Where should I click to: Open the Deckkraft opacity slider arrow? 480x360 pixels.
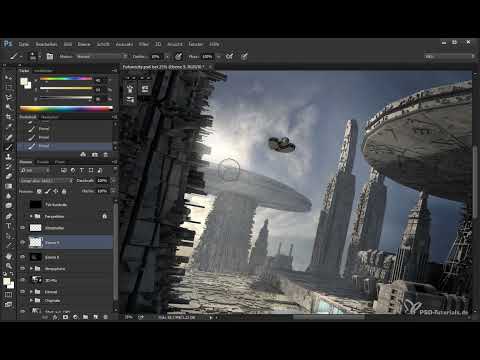click(x=113, y=180)
